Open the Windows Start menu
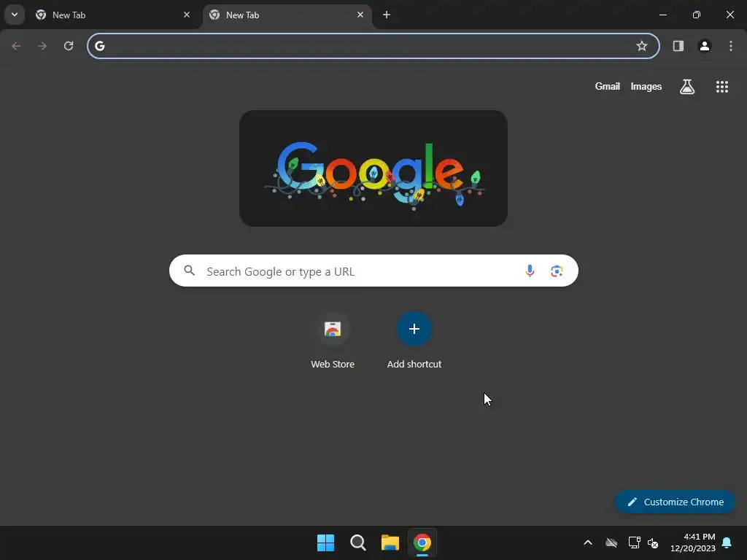Viewport: 747px width, 560px height. [x=326, y=542]
